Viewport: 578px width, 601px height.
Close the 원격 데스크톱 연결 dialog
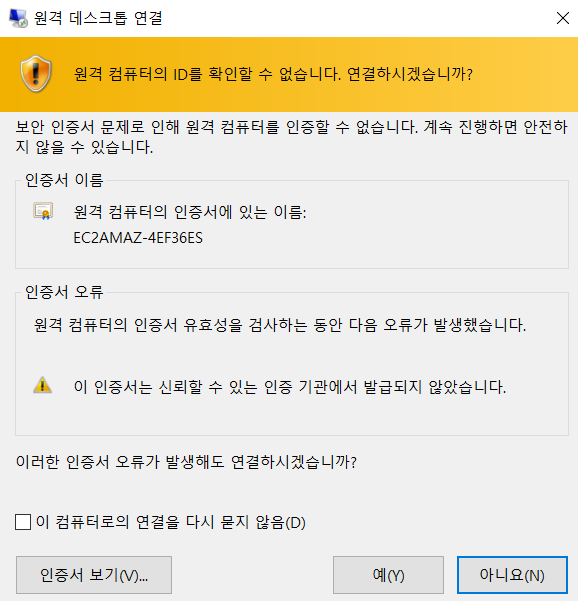point(562,18)
